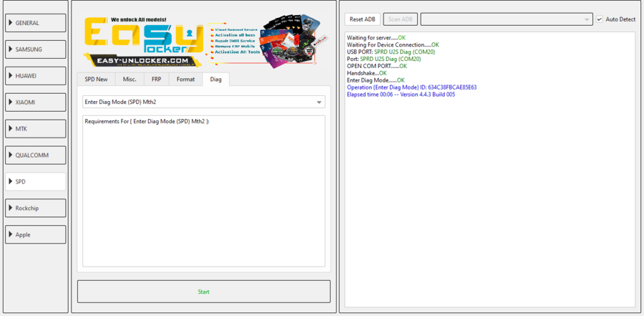Click the 'Operation (Enter Diag Mode) ID' log line

coord(411,87)
